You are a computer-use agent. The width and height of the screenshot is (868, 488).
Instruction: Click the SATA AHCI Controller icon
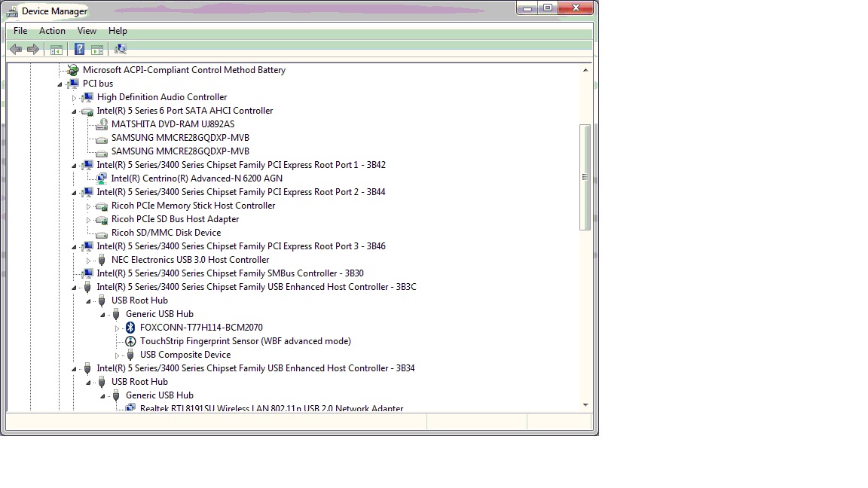click(x=87, y=111)
